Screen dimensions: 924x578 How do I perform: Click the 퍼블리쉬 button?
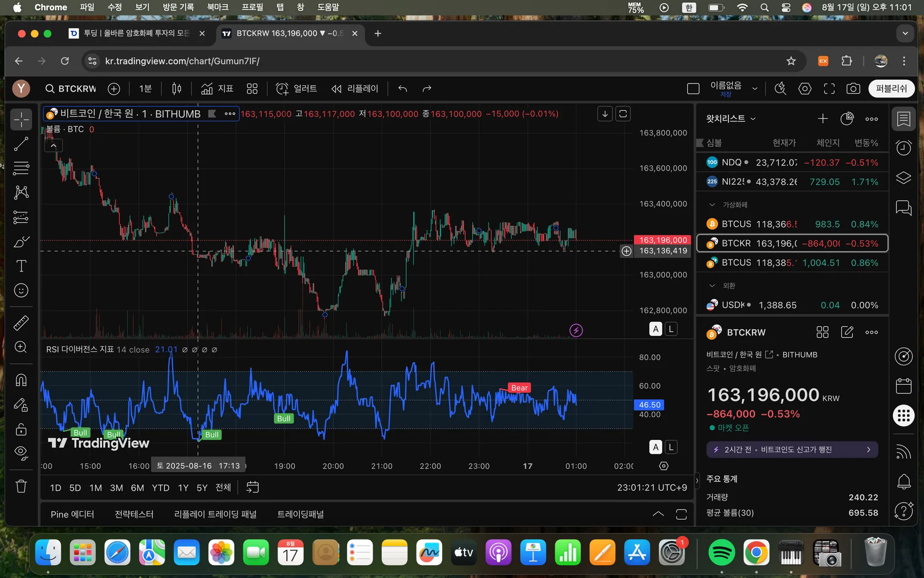click(891, 89)
